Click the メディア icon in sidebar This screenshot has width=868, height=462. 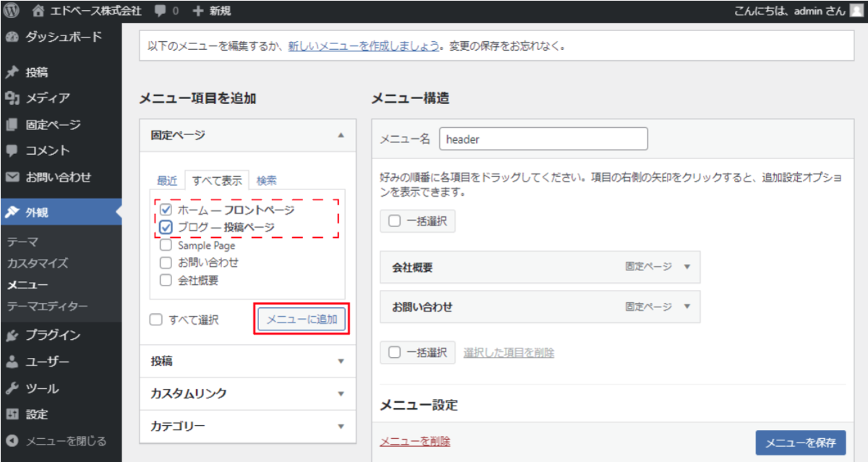[12, 98]
